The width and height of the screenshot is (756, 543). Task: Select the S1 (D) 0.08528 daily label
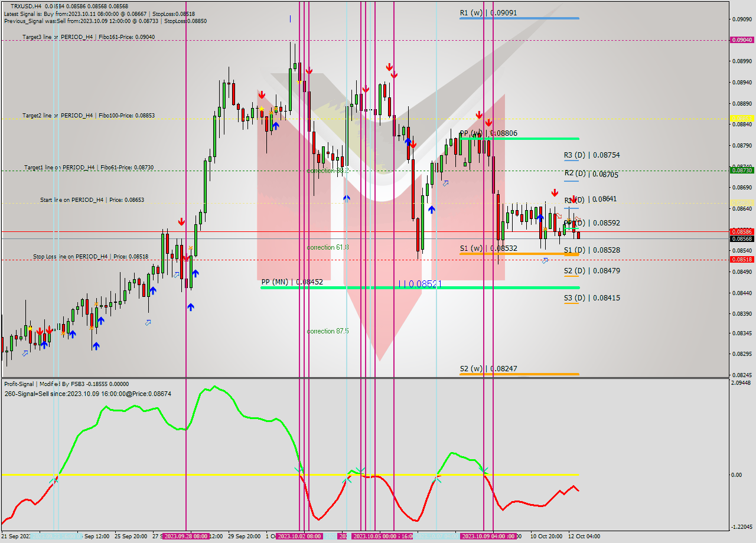pyautogui.click(x=592, y=250)
